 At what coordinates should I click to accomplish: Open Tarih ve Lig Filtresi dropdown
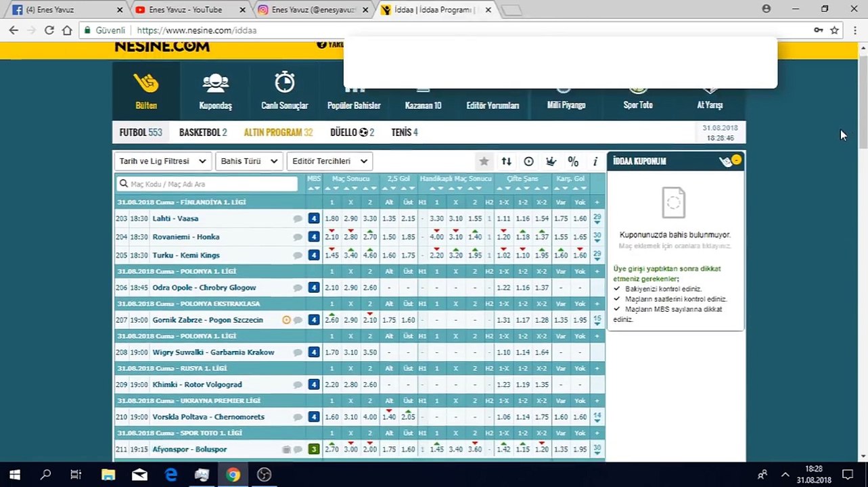(x=162, y=161)
